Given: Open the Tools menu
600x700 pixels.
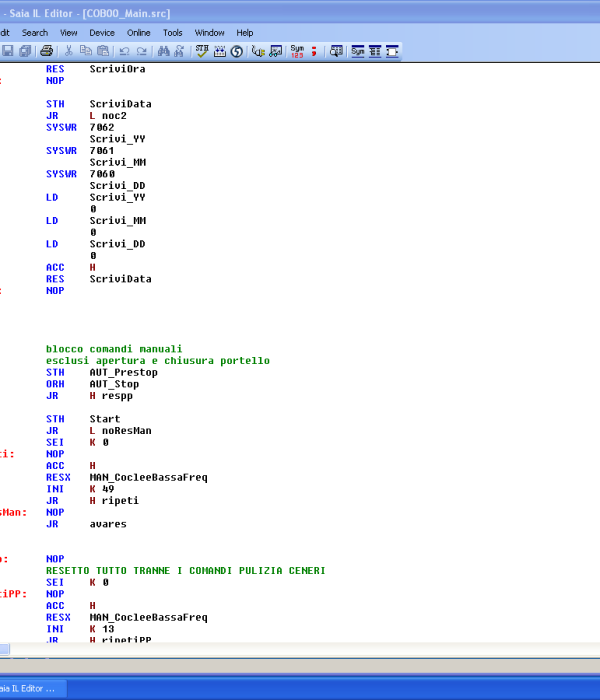Looking at the screenshot, I should click(173, 32).
